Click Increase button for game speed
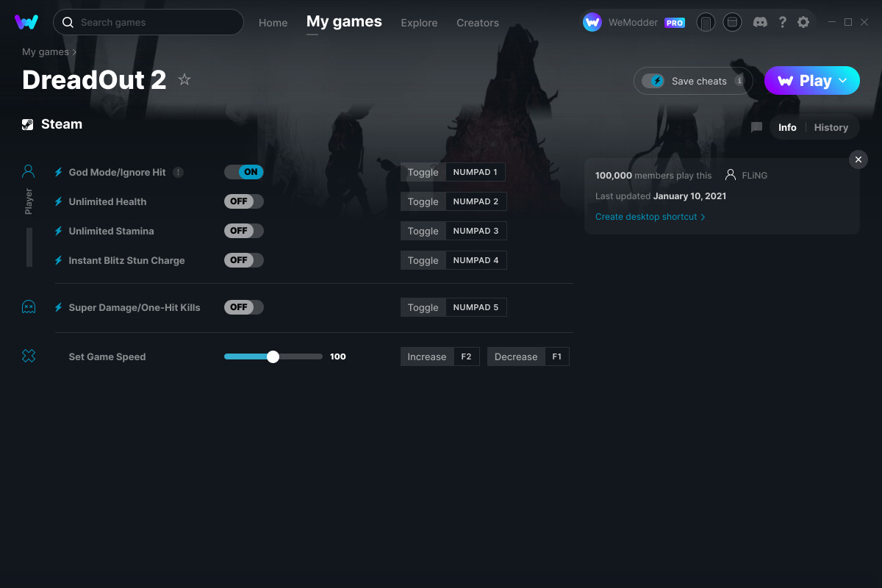 (x=427, y=356)
